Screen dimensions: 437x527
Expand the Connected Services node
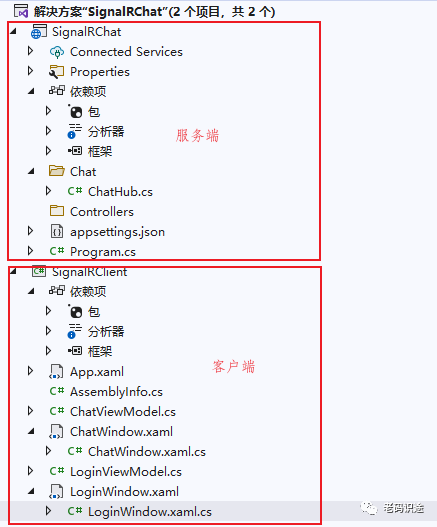[x=30, y=51]
